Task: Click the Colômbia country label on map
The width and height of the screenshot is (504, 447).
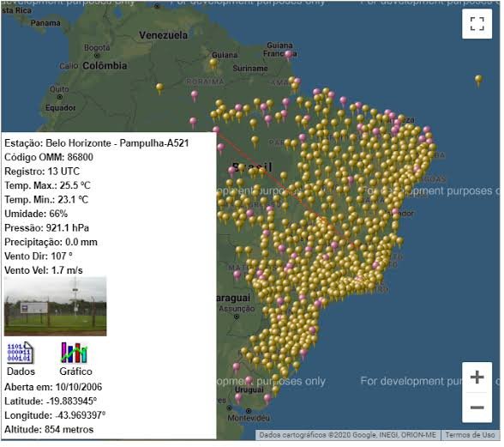Action: click(x=105, y=66)
